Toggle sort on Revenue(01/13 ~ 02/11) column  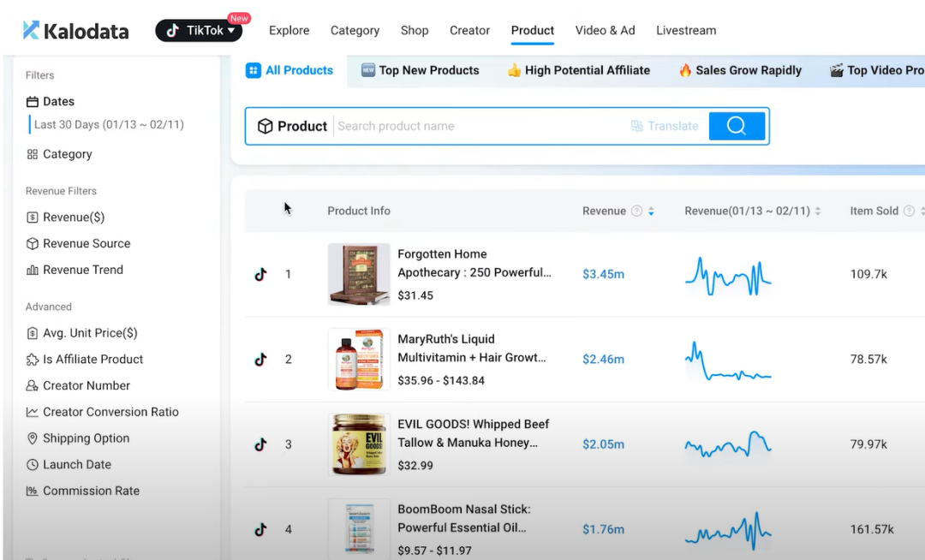tap(818, 211)
